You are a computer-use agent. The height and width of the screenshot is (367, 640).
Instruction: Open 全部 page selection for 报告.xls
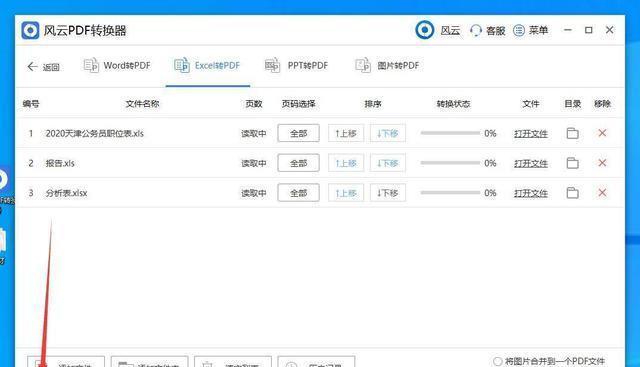coord(298,163)
